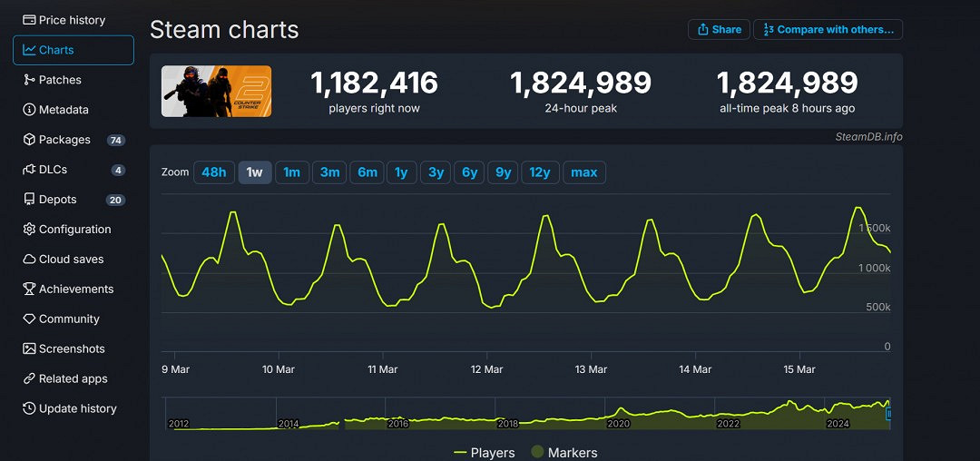
Task: Select the 48h zoom range
Action: point(214,172)
